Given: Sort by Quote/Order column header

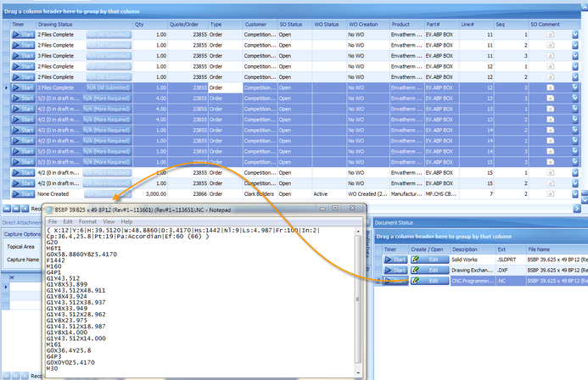Looking at the screenshot, I should (x=188, y=25).
